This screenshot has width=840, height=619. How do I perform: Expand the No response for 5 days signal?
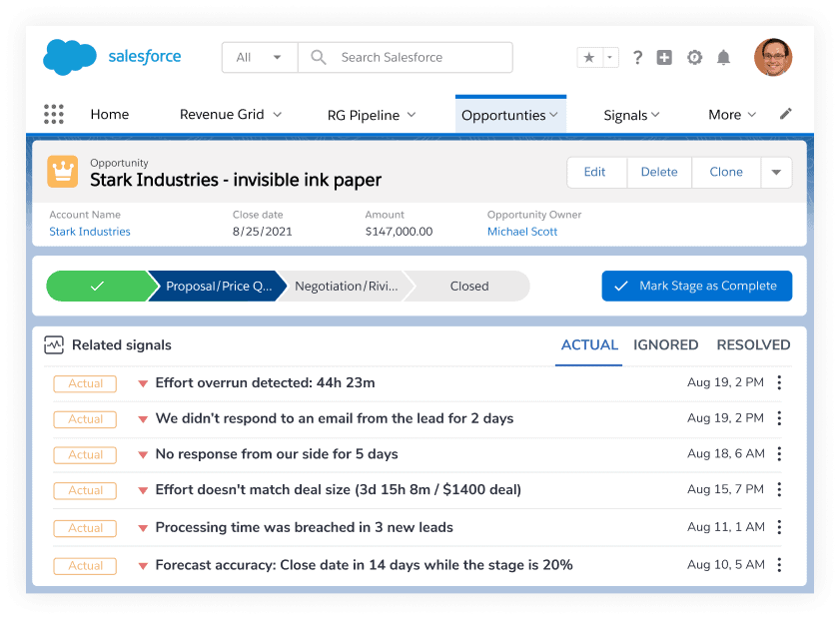pos(143,455)
